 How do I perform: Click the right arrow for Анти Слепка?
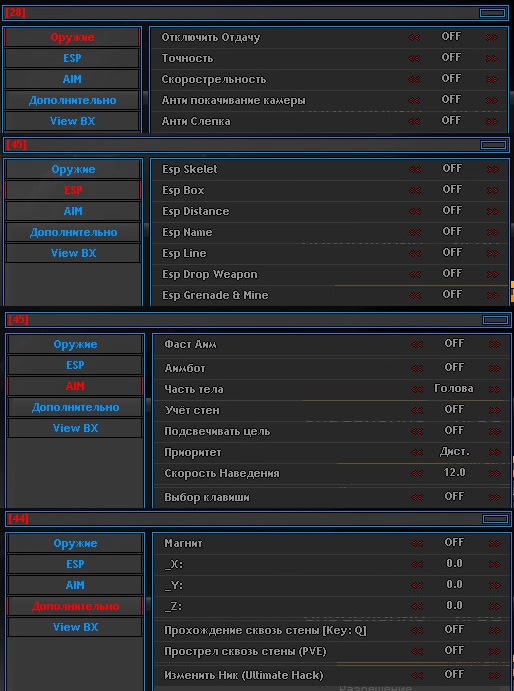(x=492, y=121)
